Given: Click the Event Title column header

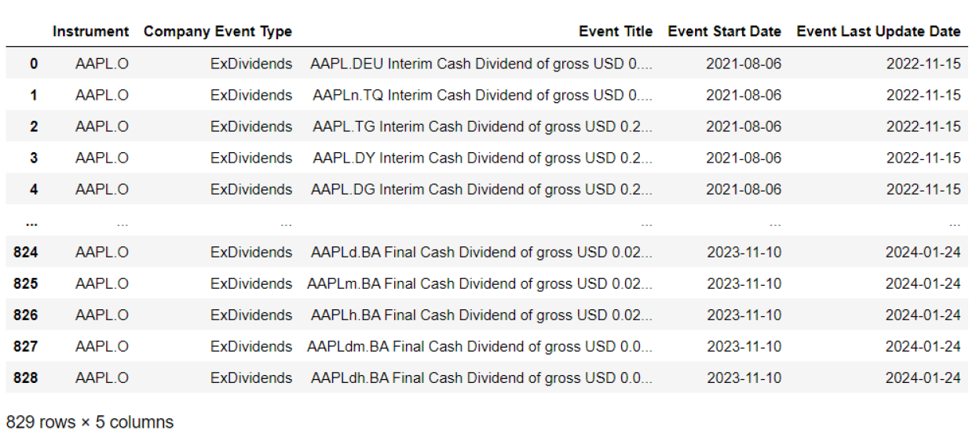Looking at the screenshot, I should tap(616, 31).
